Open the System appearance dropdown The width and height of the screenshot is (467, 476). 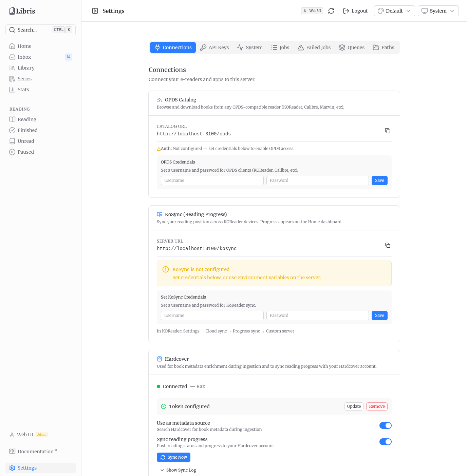point(438,11)
